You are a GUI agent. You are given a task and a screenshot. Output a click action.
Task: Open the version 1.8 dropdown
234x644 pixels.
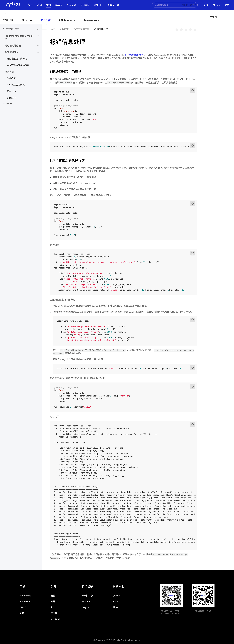tap(7, 13)
